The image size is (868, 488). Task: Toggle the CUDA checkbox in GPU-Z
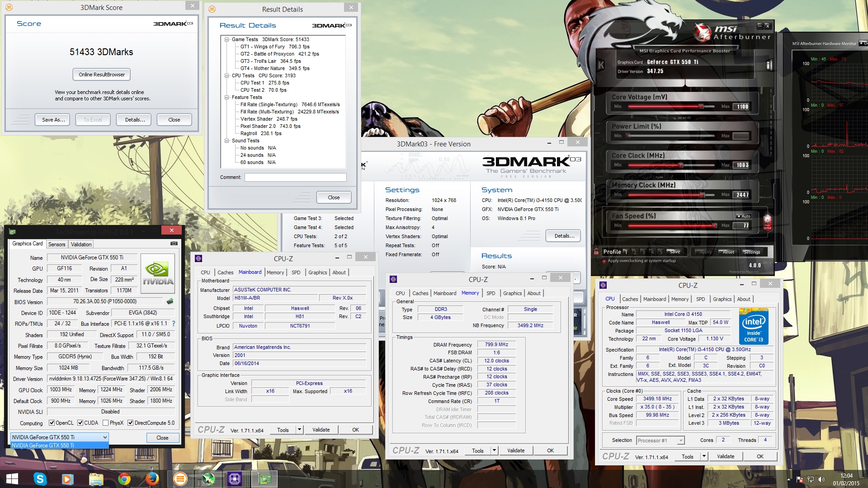coord(80,423)
